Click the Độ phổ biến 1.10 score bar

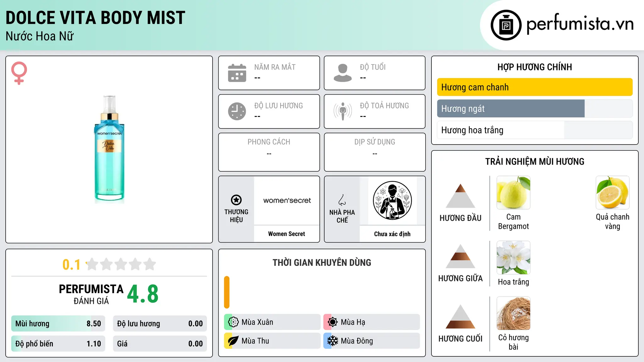[58, 344]
